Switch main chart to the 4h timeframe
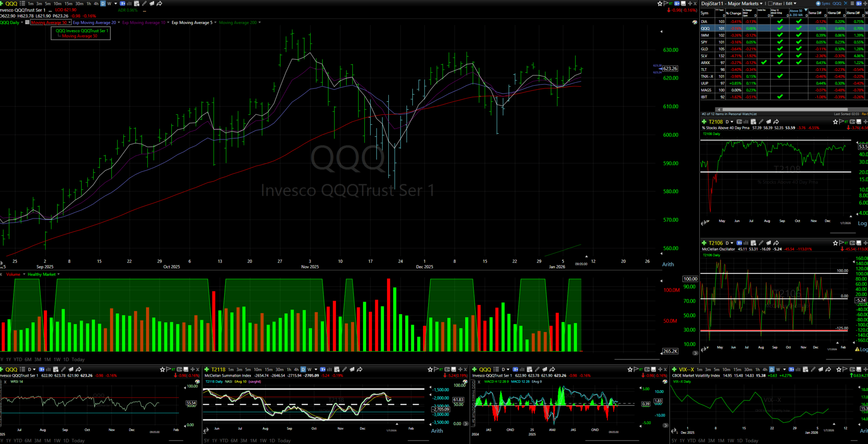This screenshot has width=868, height=444. (96, 4)
